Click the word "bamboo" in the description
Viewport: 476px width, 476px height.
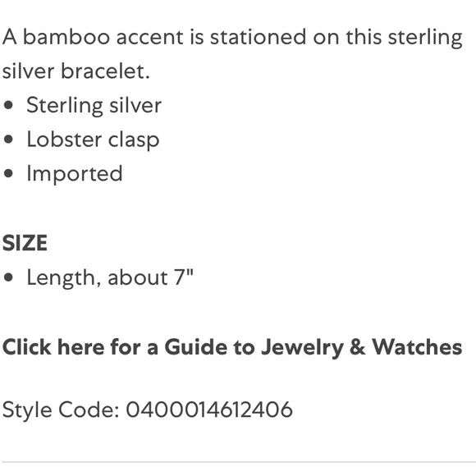[x=66, y=37]
